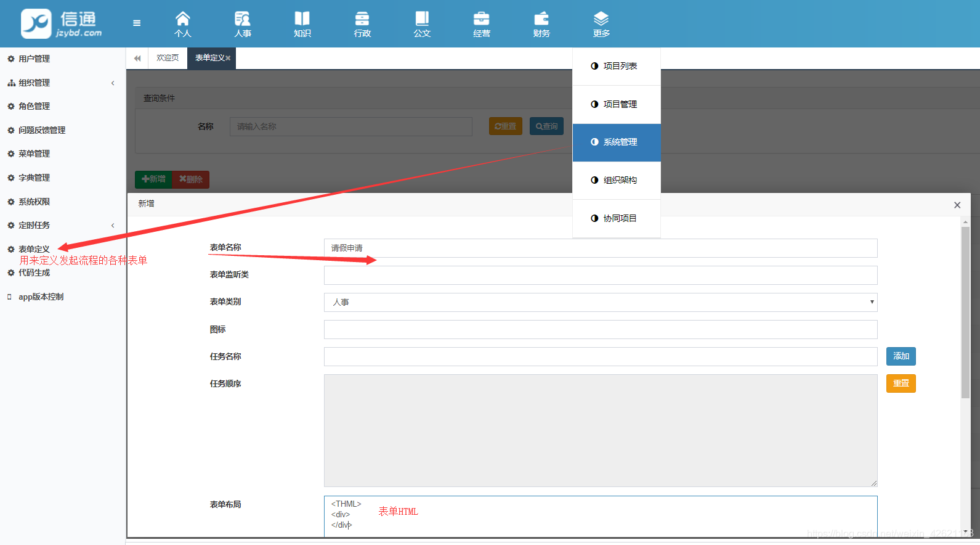Click the green 新增 button
This screenshot has width=980, height=545.
[153, 179]
